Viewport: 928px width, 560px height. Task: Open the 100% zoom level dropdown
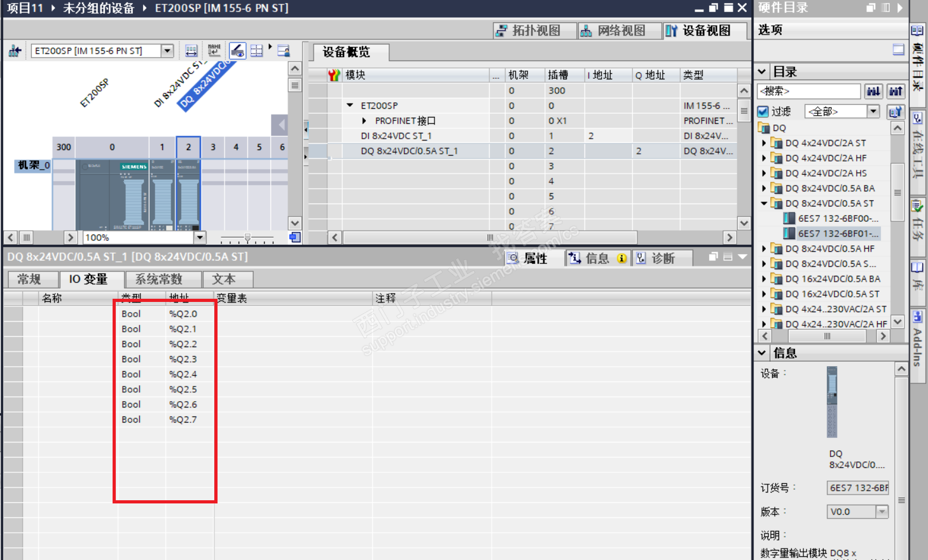coord(200,238)
